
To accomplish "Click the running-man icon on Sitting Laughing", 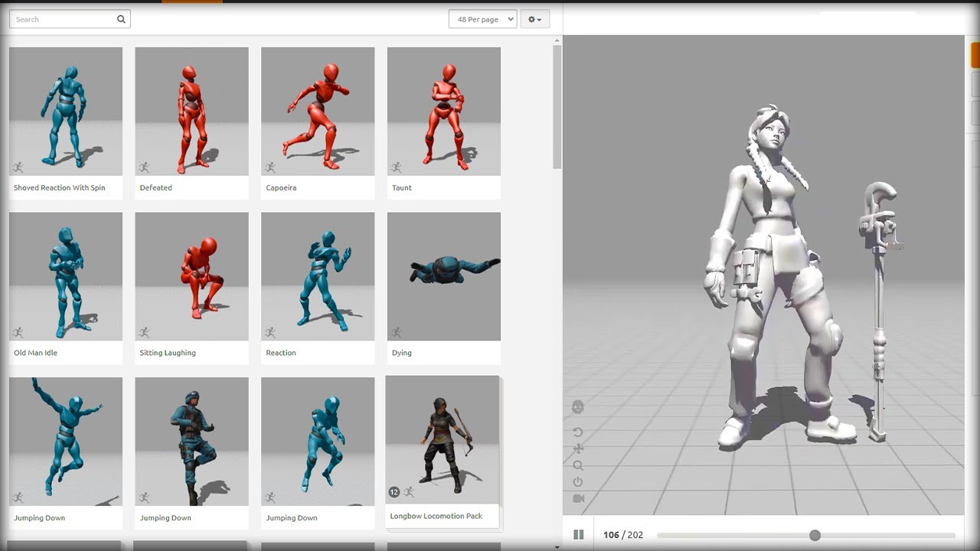I will tap(144, 332).
